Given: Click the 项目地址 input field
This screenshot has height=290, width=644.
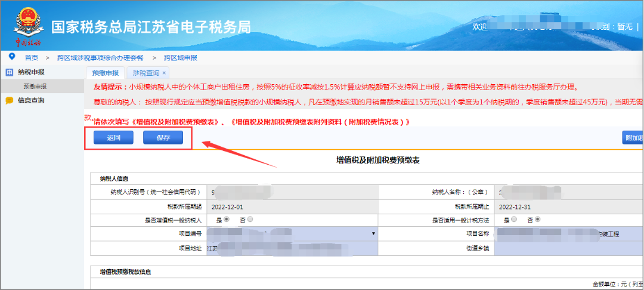Looking at the screenshot, I should point(293,248).
